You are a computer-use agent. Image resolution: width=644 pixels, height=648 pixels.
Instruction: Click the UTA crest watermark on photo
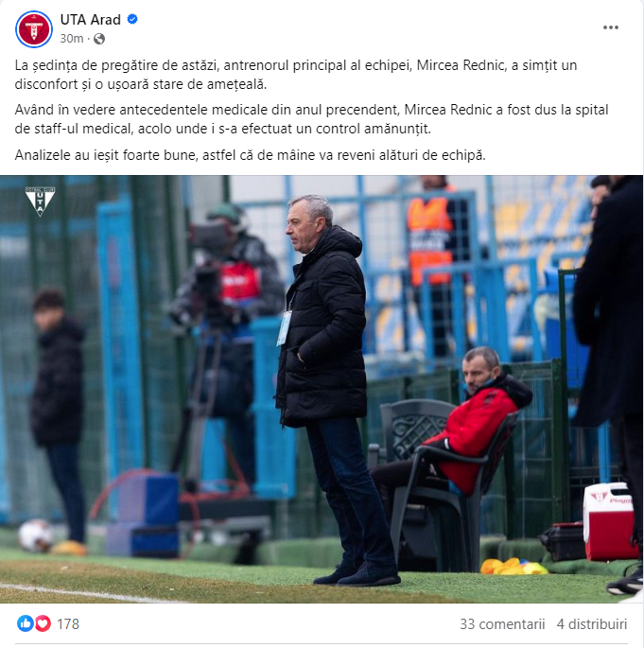[40, 201]
